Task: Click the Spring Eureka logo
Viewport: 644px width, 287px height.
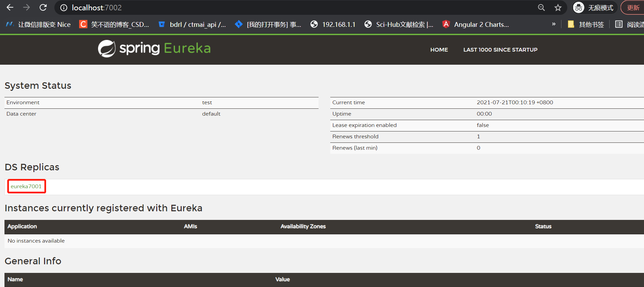Action: coord(154,49)
